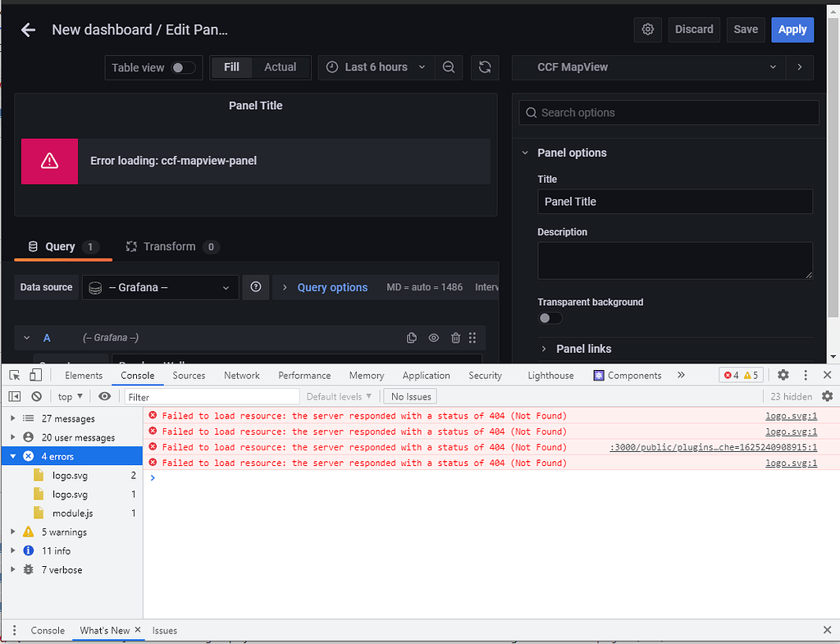Open the Grafana data source dropdown
The image size is (840, 644).
tap(160, 287)
